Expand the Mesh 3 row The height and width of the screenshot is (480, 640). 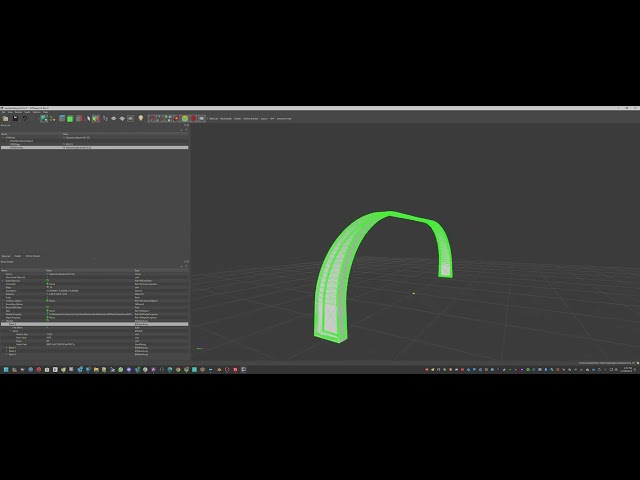coord(7,354)
